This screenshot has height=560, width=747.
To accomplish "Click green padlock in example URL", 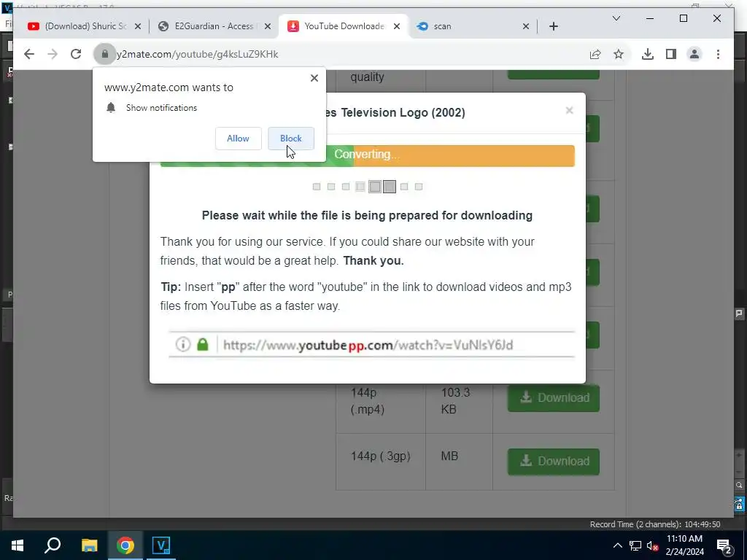I will click(x=203, y=344).
